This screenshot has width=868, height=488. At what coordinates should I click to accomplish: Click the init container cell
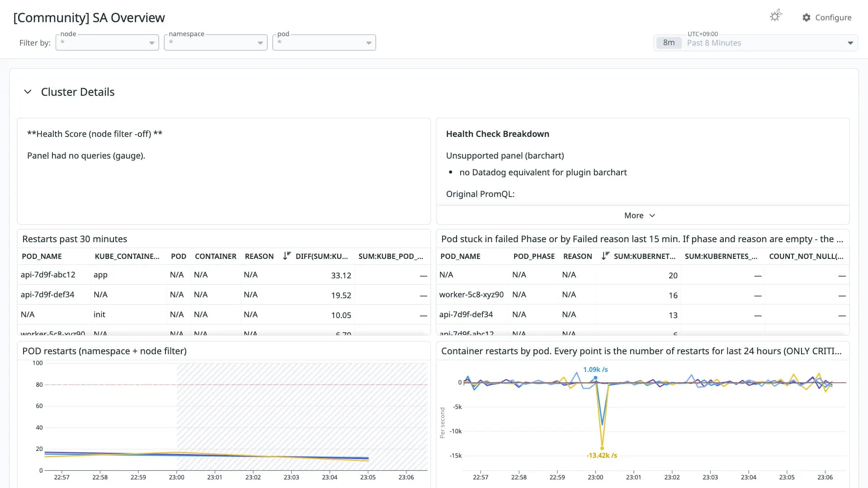[x=99, y=314]
